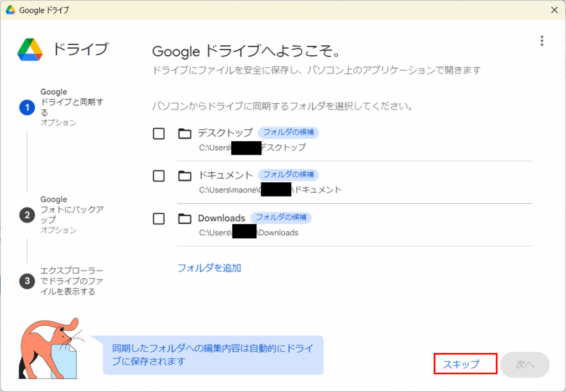
Task: Open the three-dot more options menu
Action: tap(542, 41)
